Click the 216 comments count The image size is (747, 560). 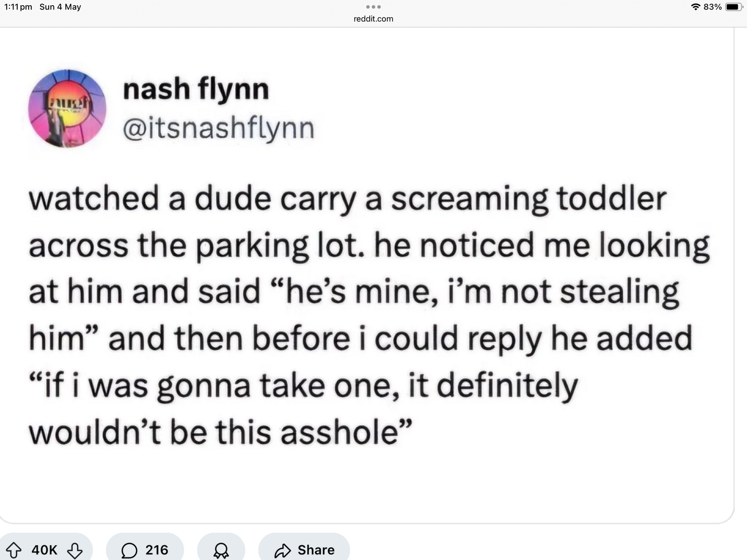157,550
